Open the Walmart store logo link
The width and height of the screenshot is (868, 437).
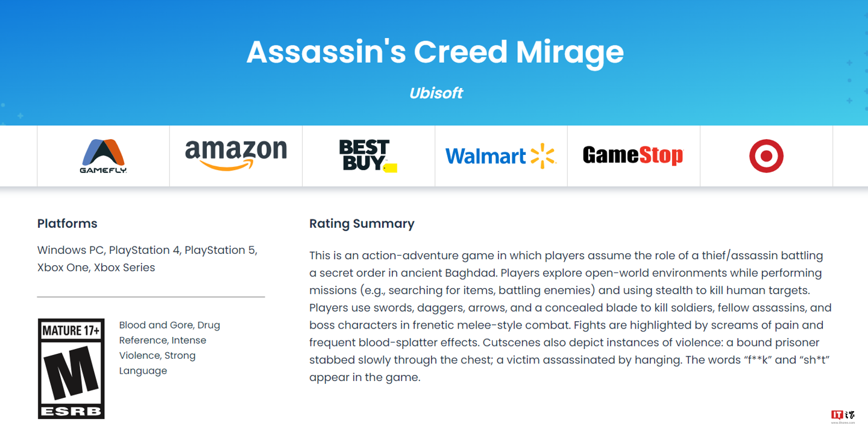click(500, 156)
